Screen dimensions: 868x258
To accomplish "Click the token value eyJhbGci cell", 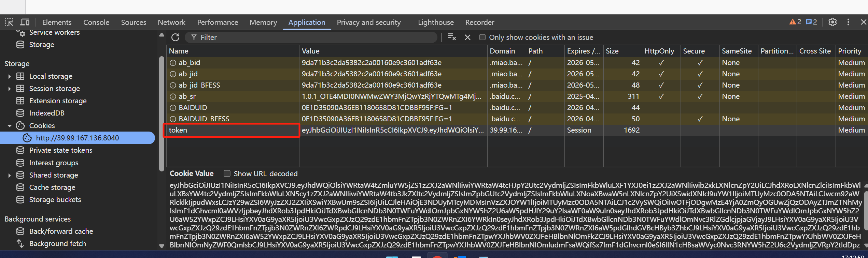I will point(393,130).
